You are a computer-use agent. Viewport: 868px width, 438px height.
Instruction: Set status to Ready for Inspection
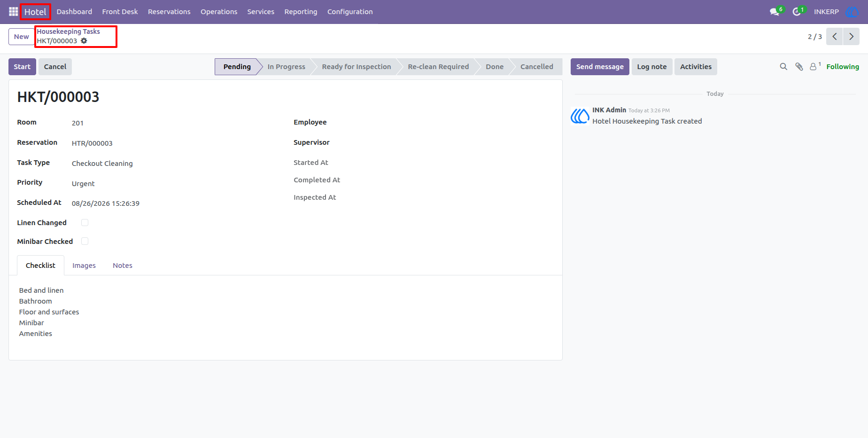click(x=356, y=67)
